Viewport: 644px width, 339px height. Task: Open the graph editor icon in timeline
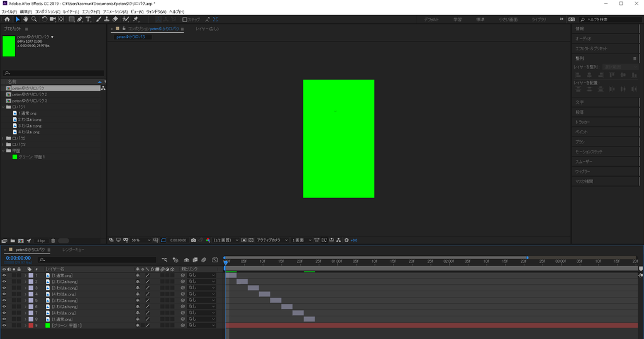[x=215, y=260]
